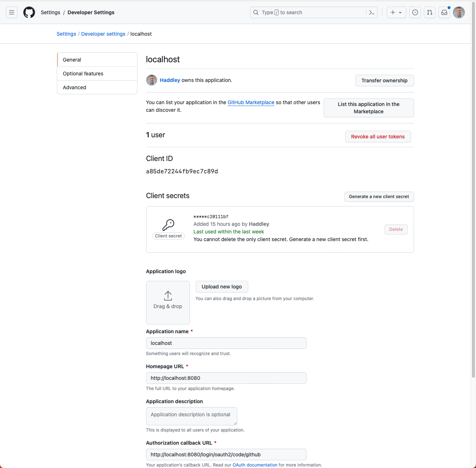Click the GitHub Octocat logo
Screen dimensions: 476x468
point(29,12)
